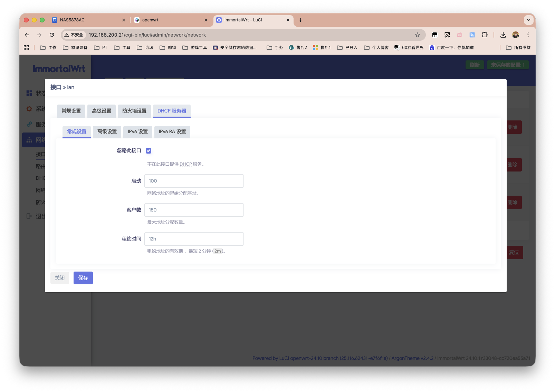Bookmark this page with star icon
Image resolution: width=555 pixels, height=392 pixels.
click(x=417, y=35)
